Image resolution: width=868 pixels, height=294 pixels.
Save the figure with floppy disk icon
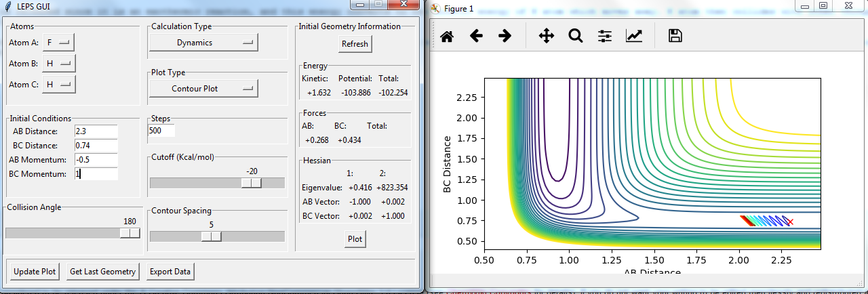(x=675, y=37)
